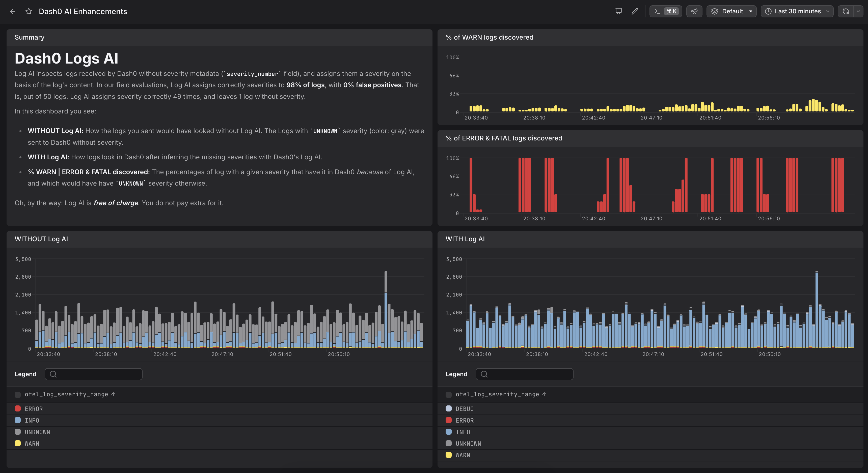This screenshot has width=868, height=473.
Task: Open the Last 30 minutes time picker
Action: (797, 11)
